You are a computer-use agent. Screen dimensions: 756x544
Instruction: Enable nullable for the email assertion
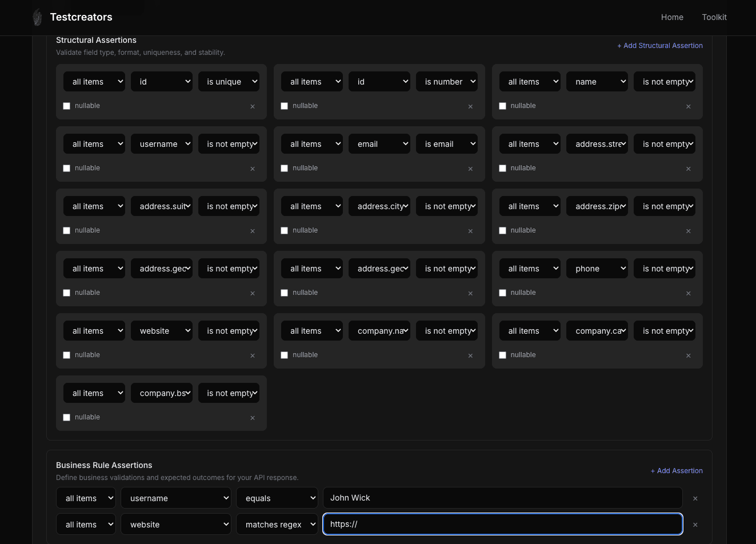point(284,168)
